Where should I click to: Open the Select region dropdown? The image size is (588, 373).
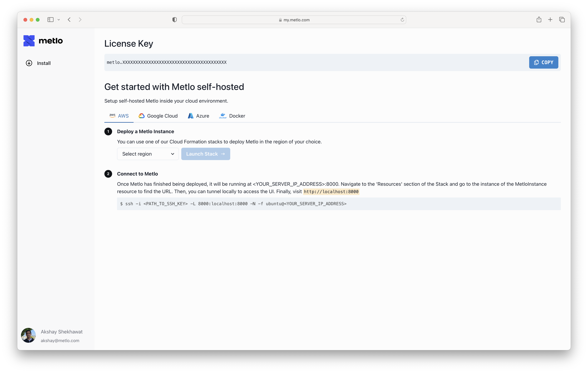point(148,154)
